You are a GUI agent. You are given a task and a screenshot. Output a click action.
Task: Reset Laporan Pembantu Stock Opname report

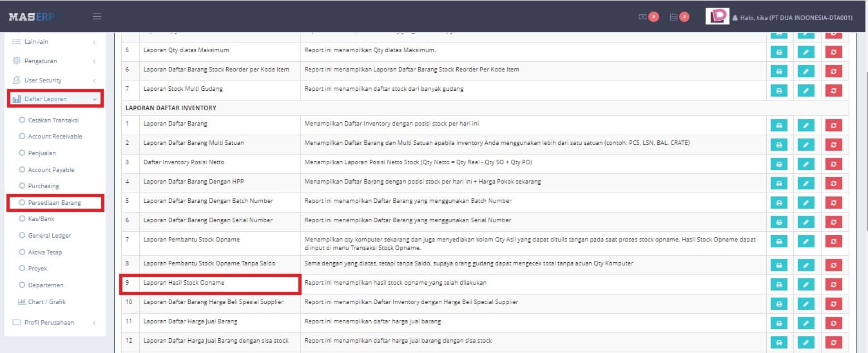[833, 242]
